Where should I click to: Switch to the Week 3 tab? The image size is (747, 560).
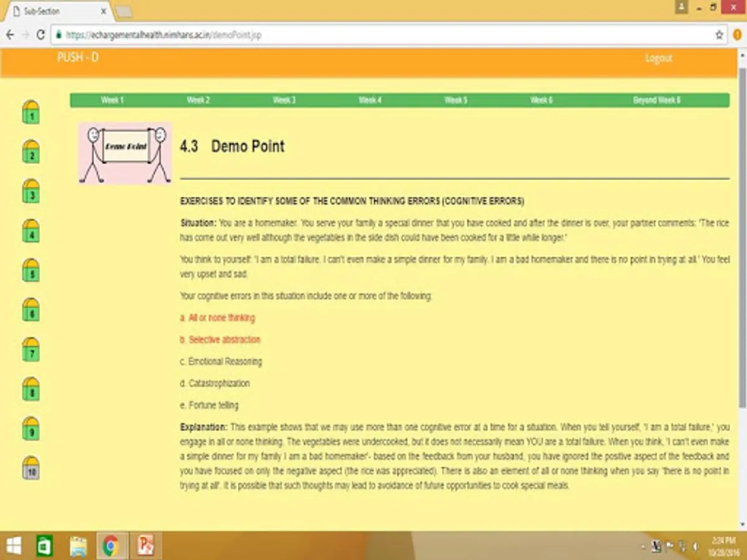coord(284,100)
